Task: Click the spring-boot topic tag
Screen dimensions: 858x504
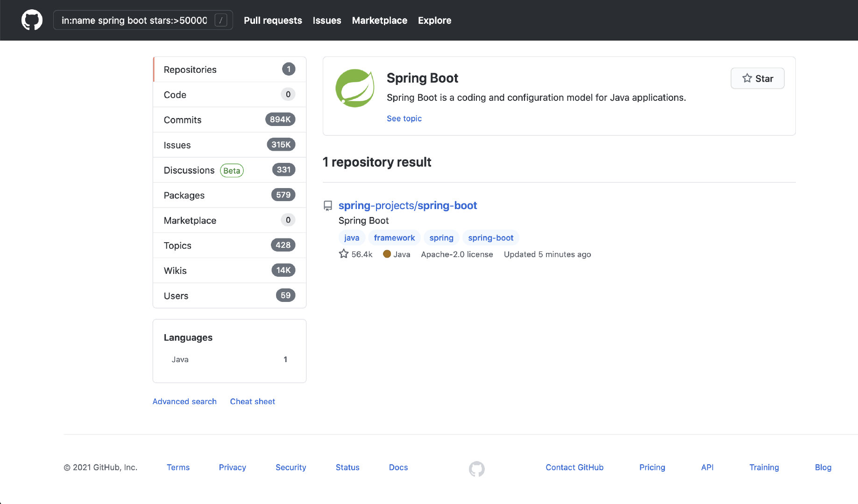Action: tap(490, 238)
